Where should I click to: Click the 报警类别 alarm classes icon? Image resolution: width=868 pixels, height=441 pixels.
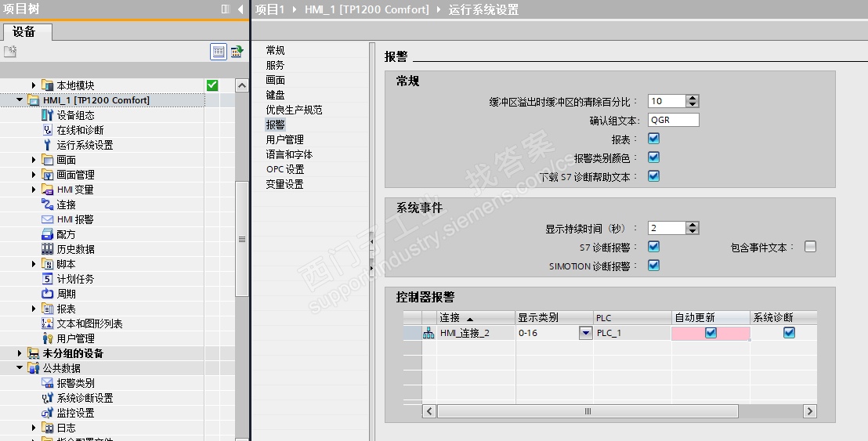48,383
